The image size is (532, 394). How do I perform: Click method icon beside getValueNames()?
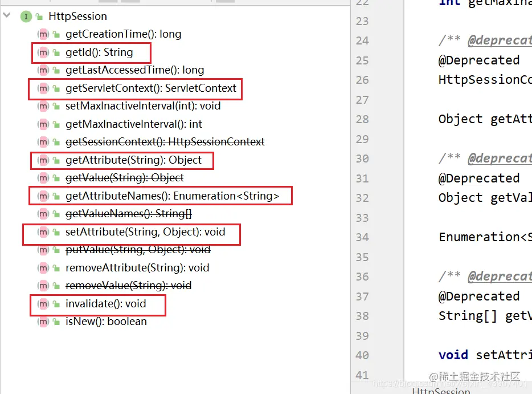(x=43, y=214)
